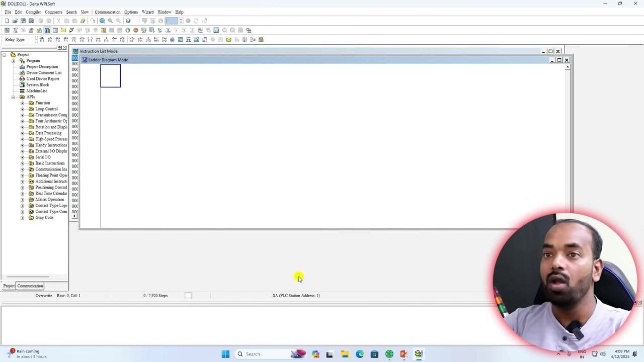Click the toolbar number spinner arrows

181,21
